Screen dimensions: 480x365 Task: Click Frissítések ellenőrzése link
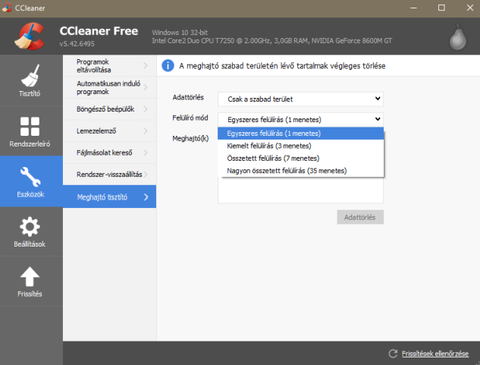435,354
